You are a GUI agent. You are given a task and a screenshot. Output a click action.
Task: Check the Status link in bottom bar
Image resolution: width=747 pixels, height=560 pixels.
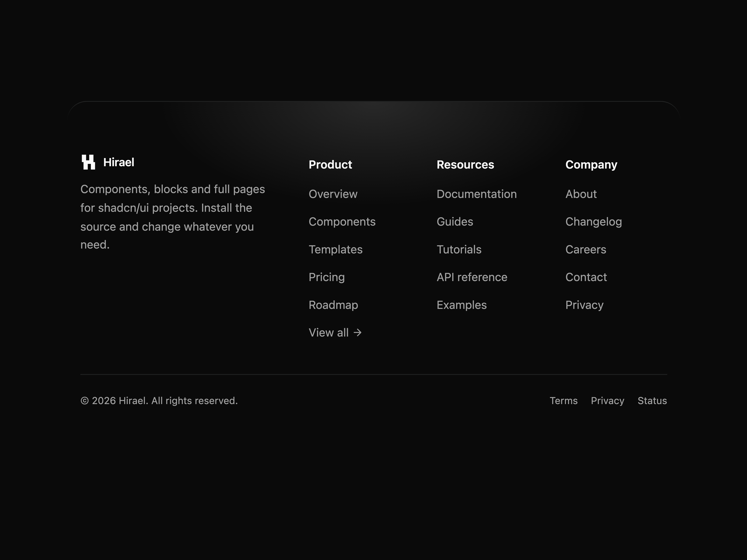tap(652, 401)
